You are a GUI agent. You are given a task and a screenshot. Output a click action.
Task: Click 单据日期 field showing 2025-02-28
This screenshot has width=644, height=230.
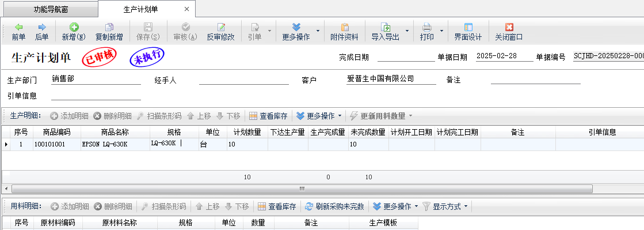coord(504,56)
